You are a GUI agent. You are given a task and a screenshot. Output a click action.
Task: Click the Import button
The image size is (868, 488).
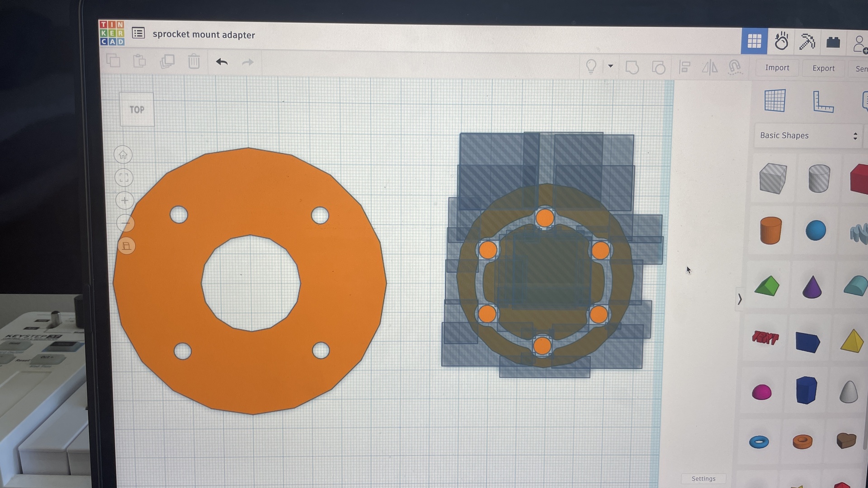pyautogui.click(x=777, y=68)
